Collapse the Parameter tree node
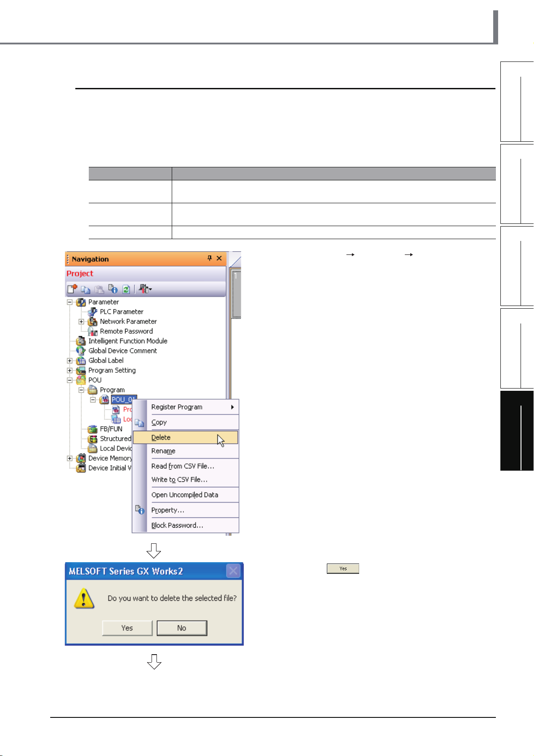This screenshot has height=756, width=534. tap(70, 302)
